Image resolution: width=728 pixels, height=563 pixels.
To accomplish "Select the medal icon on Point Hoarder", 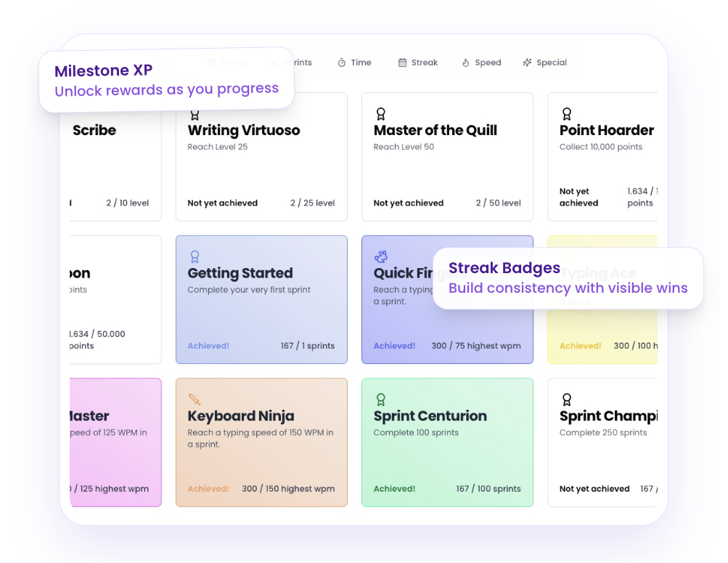I will tap(566, 113).
